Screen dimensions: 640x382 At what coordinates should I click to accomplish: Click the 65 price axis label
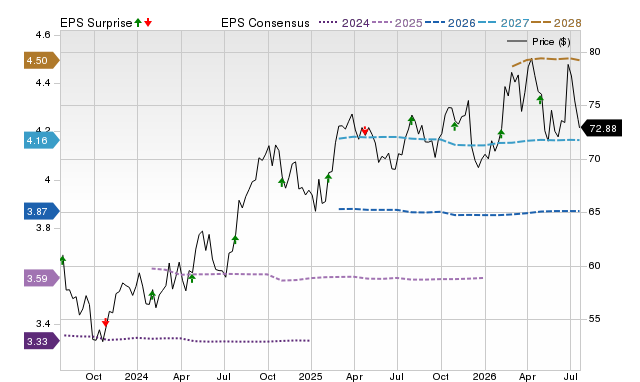[x=595, y=212]
